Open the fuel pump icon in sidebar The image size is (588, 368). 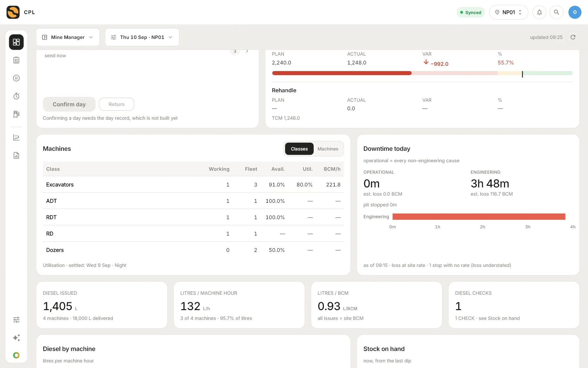[16, 114]
